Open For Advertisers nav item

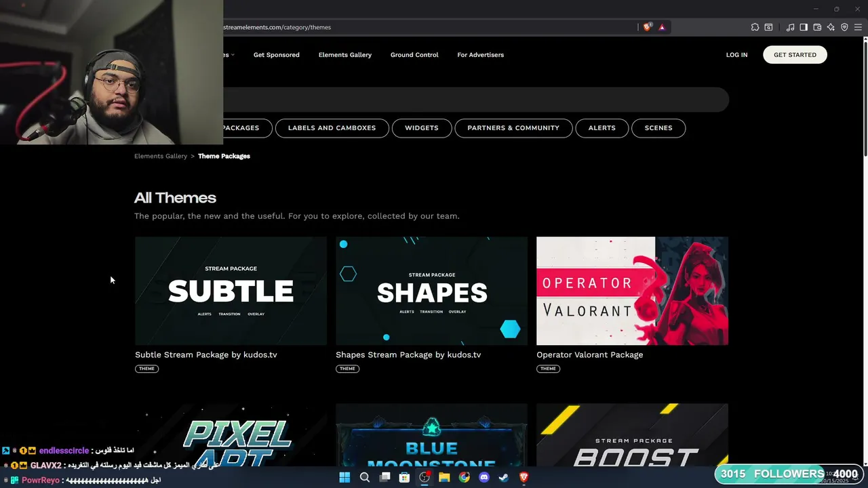[480, 55]
